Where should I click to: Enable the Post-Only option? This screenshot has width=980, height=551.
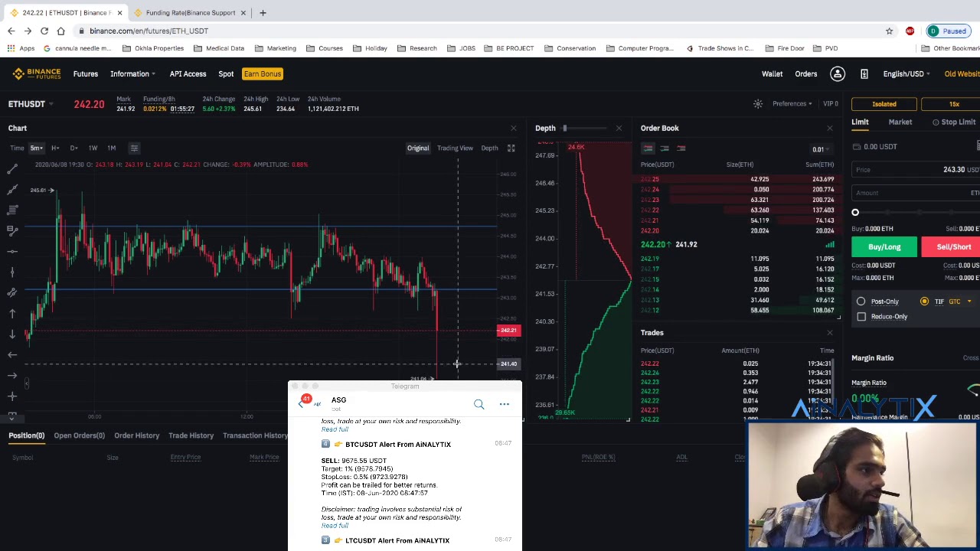861,302
